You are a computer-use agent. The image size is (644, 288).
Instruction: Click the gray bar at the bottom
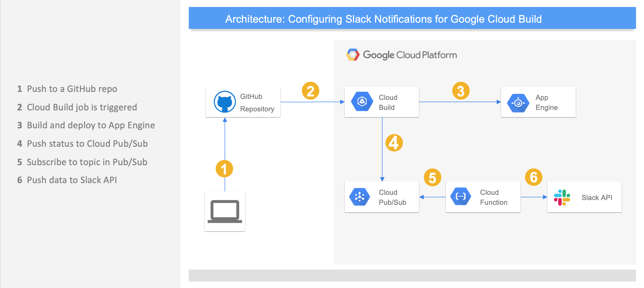[x=412, y=275]
